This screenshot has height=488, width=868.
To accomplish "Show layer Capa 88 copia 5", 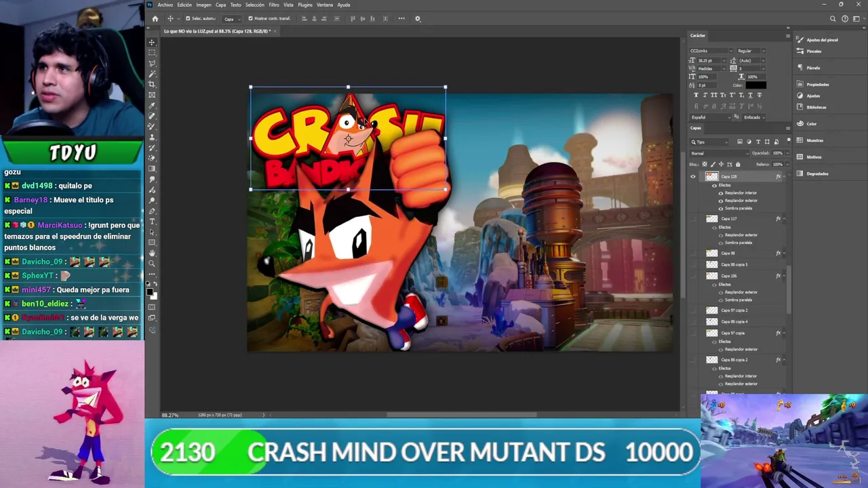I will (692, 264).
